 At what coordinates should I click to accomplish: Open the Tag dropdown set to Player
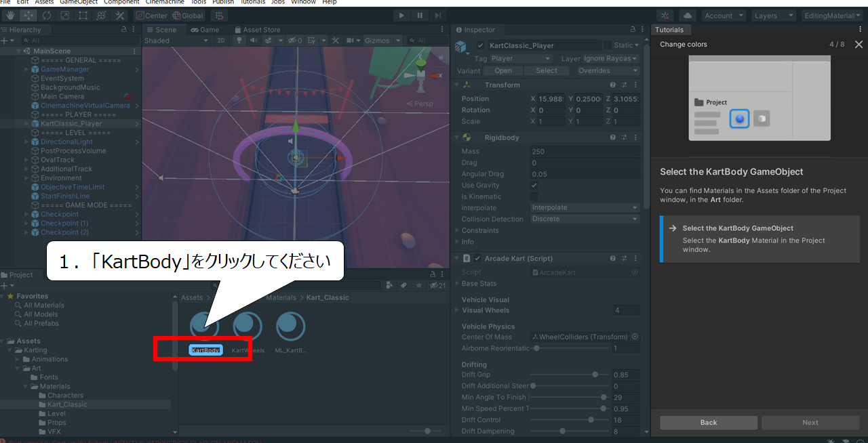point(519,58)
